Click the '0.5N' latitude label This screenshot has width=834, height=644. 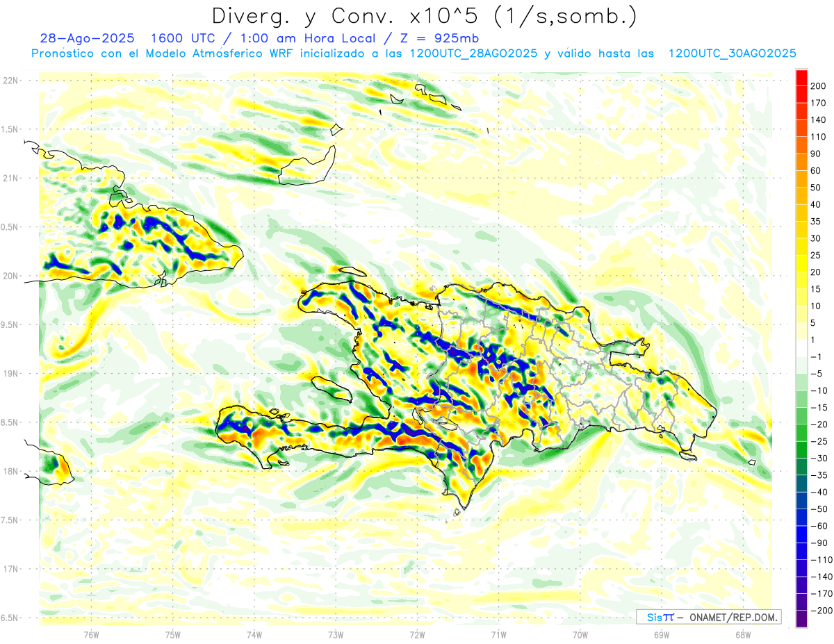click(10, 227)
